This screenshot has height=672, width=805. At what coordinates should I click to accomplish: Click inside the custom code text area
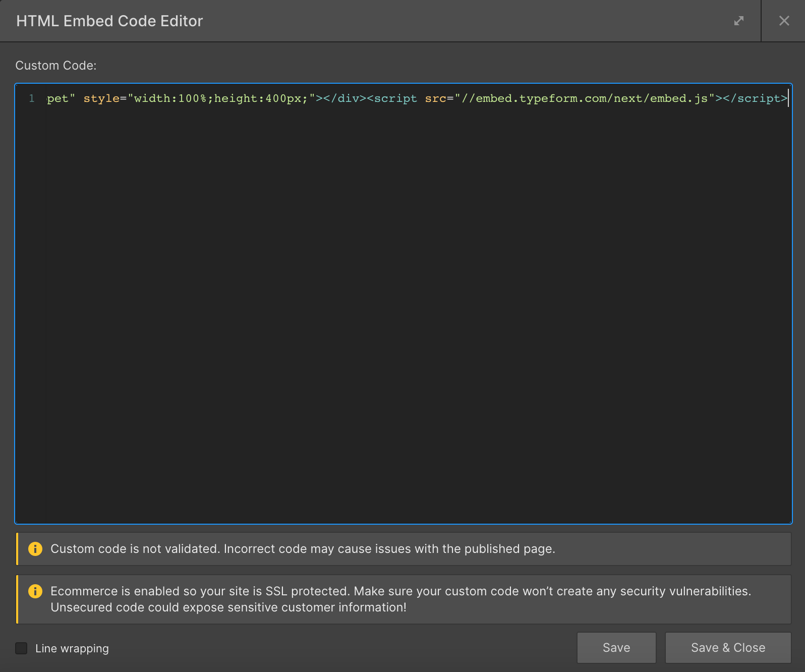point(404,304)
